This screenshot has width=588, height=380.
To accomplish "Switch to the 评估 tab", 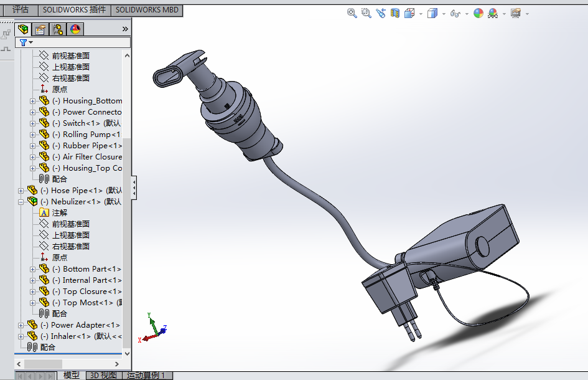I will [21, 10].
